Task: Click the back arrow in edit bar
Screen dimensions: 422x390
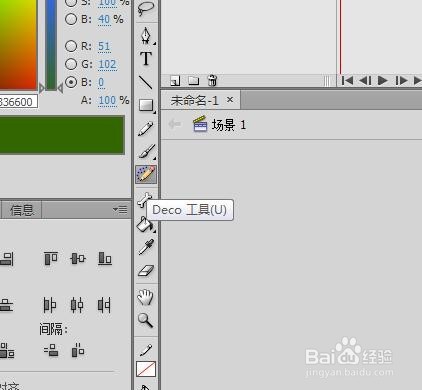Action: point(174,124)
